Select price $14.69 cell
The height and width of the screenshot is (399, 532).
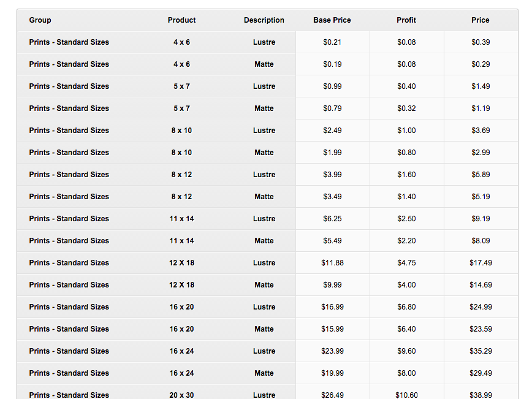[x=481, y=284]
